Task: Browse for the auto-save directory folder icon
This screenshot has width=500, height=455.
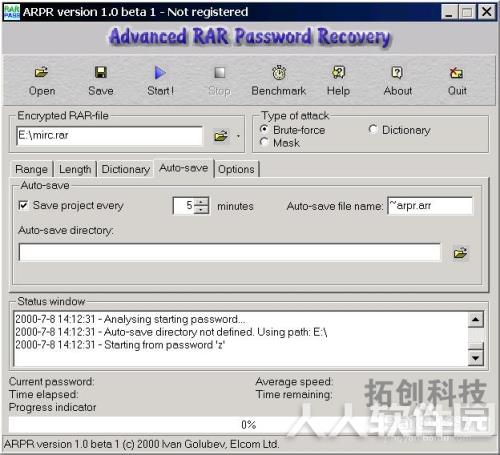Action: pyautogui.click(x=460, y=253)
